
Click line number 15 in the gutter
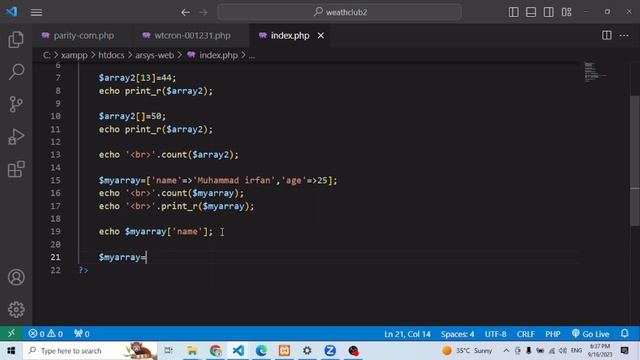click(55, 180)
